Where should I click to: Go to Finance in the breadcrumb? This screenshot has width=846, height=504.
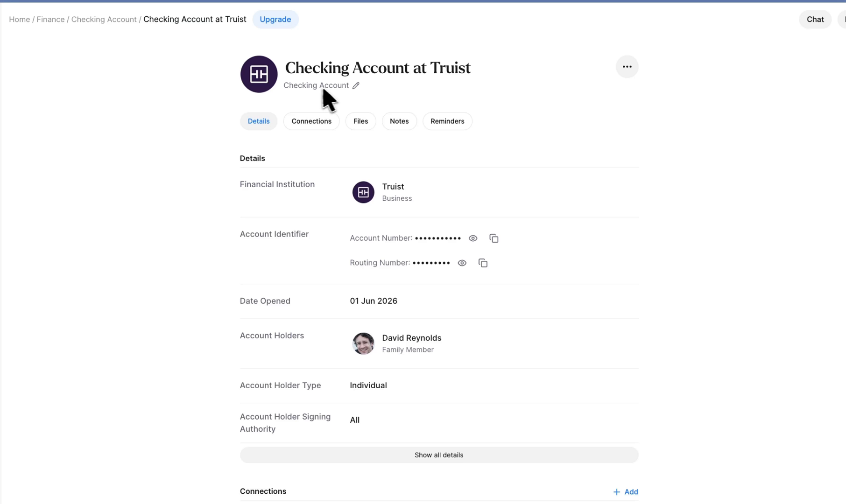[x=50, y=20]
